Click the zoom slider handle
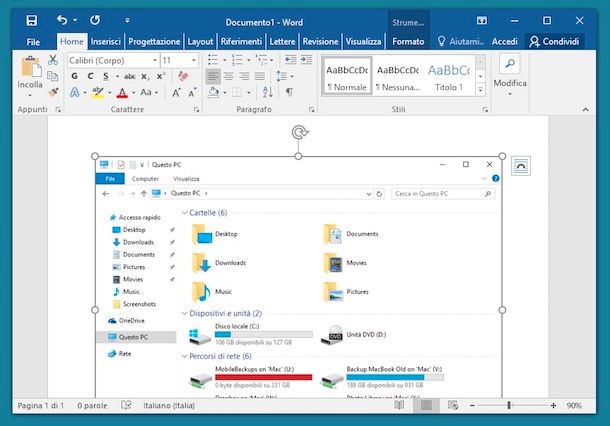Screen dimensions: 610x426 point(509,405)
